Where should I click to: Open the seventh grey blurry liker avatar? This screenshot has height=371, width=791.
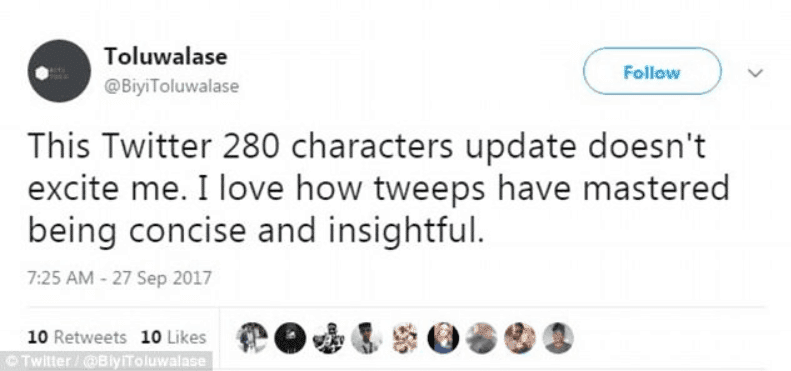pyautogui.click(x=482, y=338)
